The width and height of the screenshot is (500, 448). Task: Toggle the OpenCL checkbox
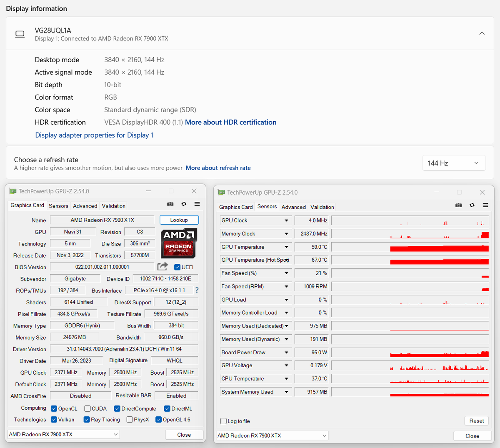click(54, 408)
